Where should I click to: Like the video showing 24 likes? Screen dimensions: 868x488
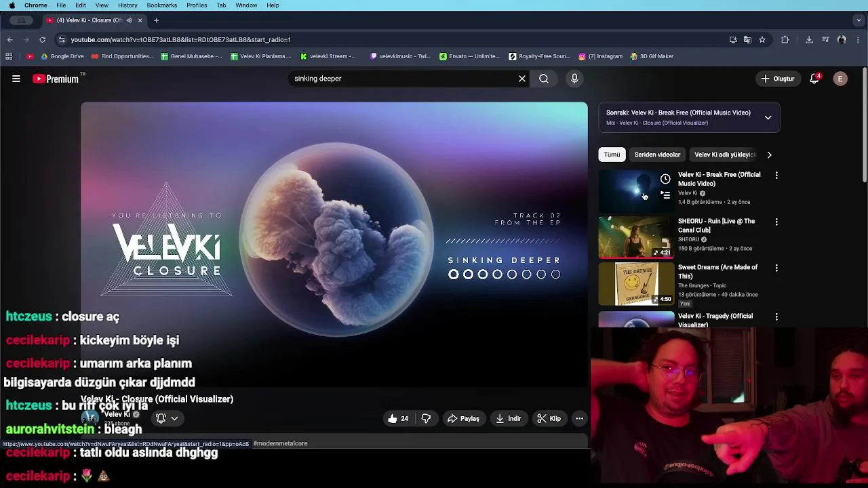[398, 418]
